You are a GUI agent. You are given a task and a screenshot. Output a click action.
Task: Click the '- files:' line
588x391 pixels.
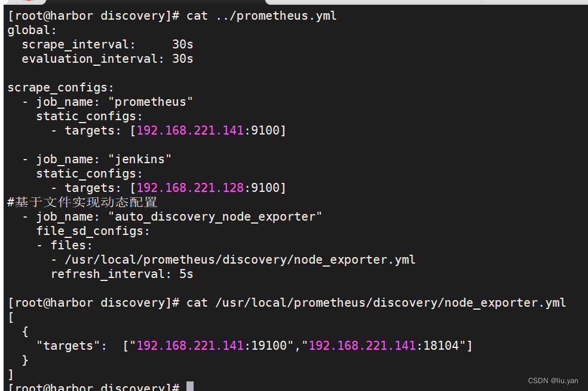pos(64,245)
